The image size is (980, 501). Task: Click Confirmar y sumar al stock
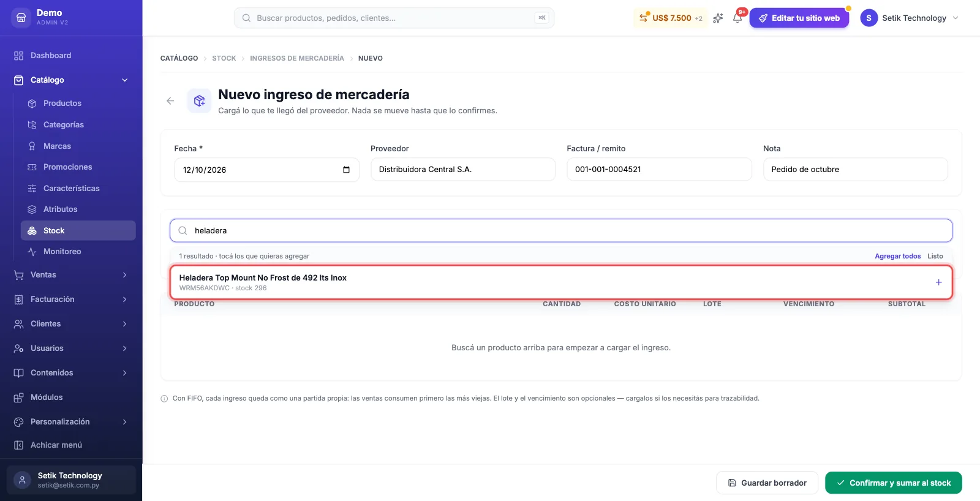[x=894, y=483]
